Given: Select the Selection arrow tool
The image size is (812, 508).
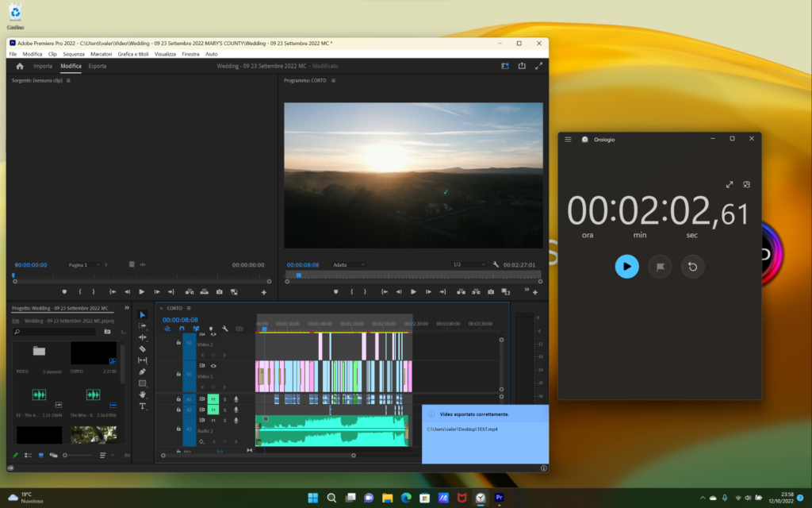Looking at the screenshot, I should pyautogui.click(x=143, y=314).
